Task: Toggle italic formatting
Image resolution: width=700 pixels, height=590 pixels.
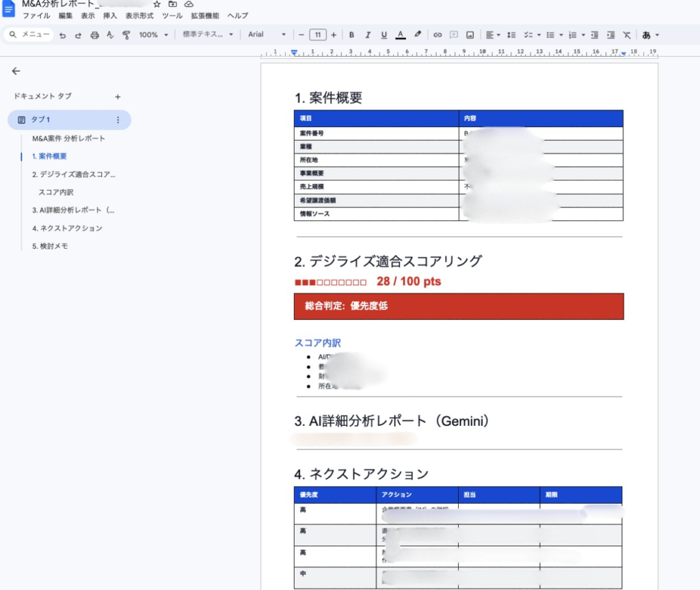Action: coord(368,35)
